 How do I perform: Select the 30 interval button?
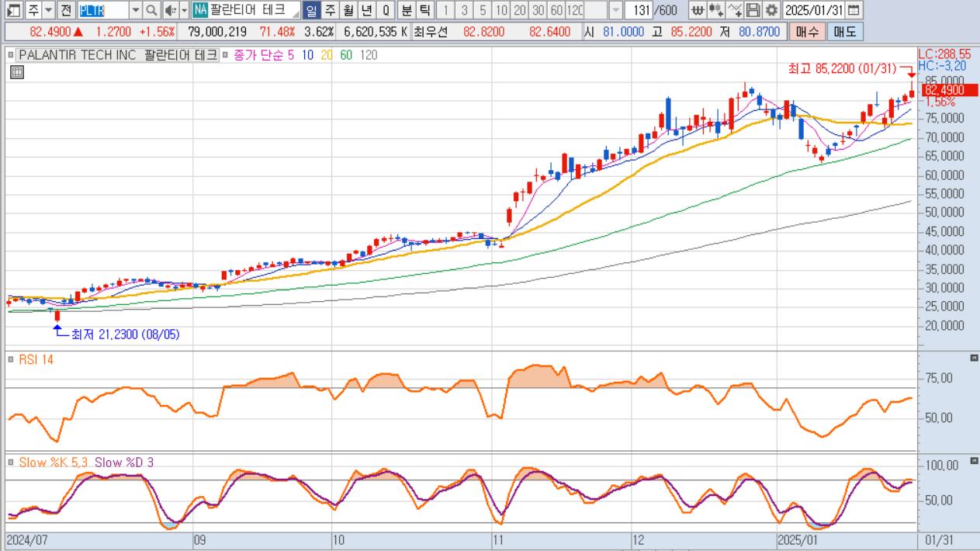pyautogui.click(x=538, y=10)
